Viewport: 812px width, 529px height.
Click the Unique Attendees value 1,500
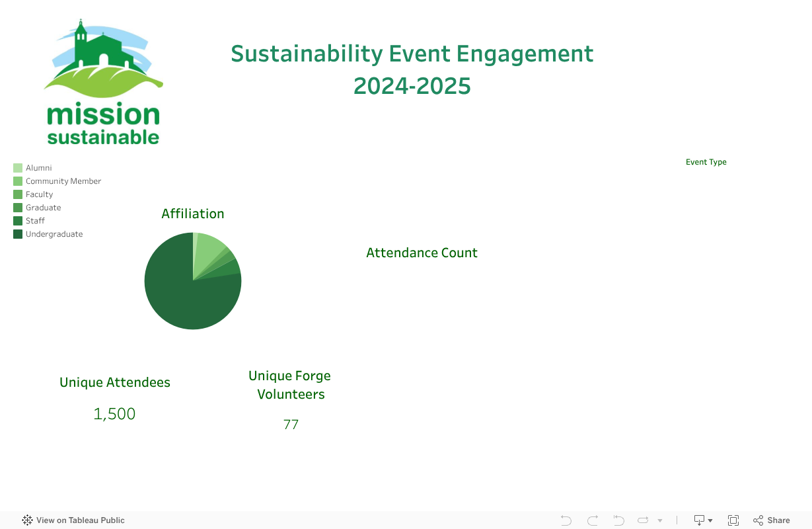[x=114, y=414]
